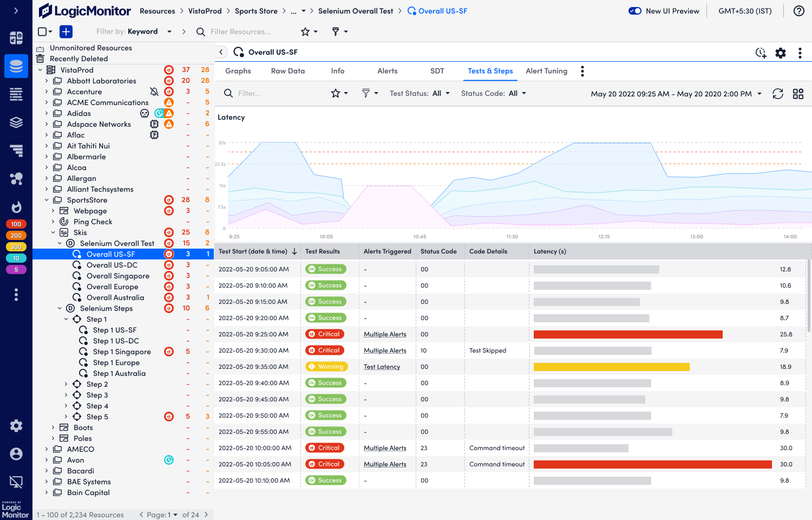Click the yellow 300 alerts badge

coord(16,246)
